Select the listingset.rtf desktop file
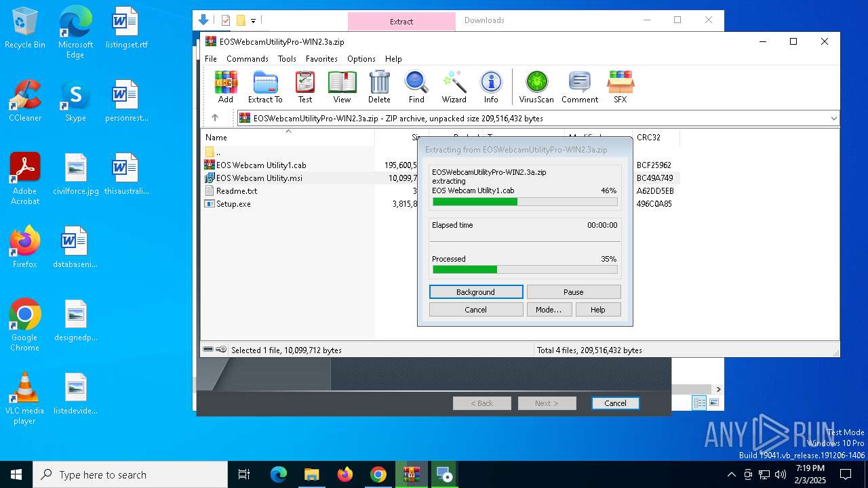This screenshot has height=488, width=868. (126, 28)
